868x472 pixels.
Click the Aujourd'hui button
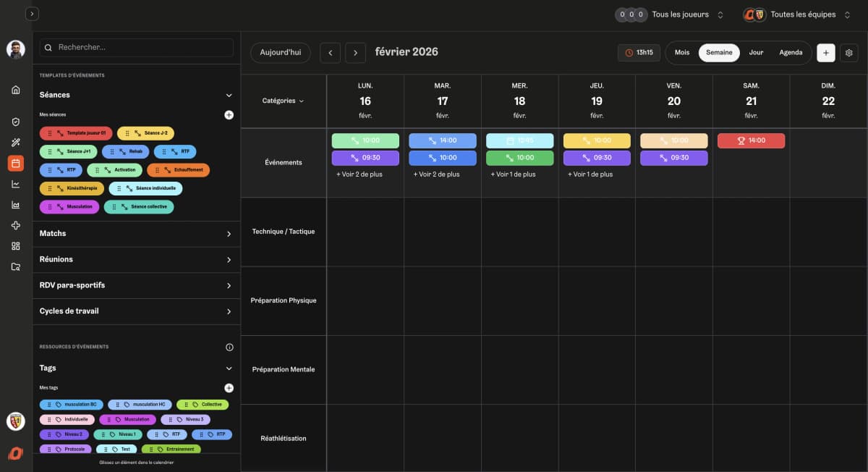(281, 53)
